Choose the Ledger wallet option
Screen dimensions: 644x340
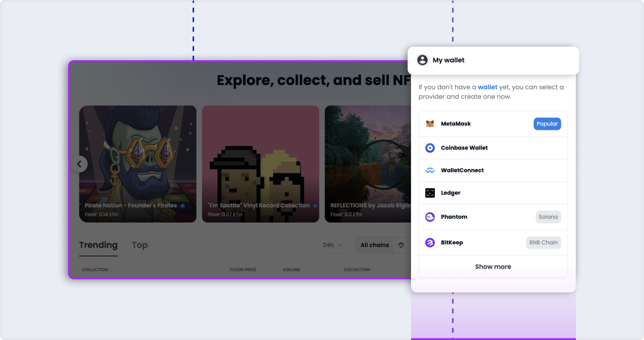click(493, 193)
